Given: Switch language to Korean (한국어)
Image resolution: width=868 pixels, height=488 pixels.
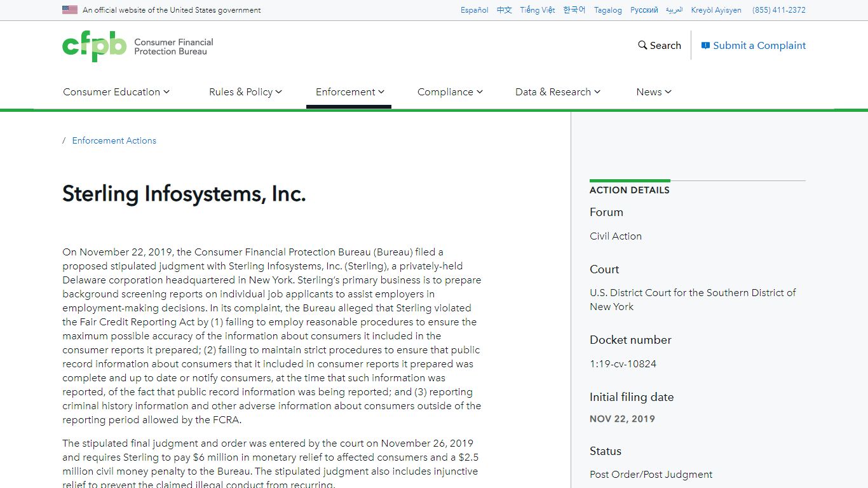Looking at the screenshot, I should (x=574, y=10).
